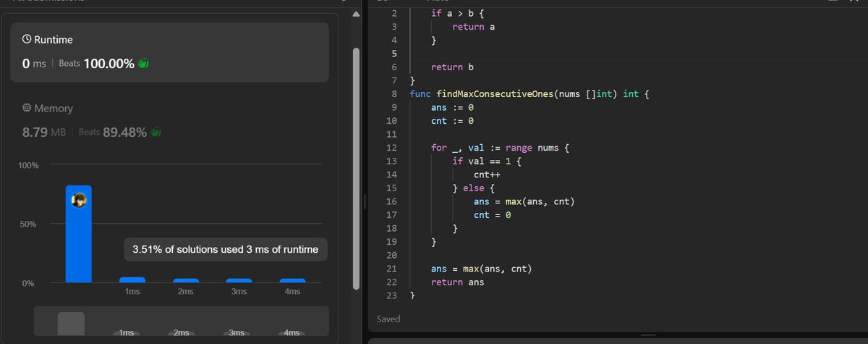Image resolution: width=868 pixels, height=344 pixels.
Task: Click the clock icon beside Runtime
Action: (x=27, y=40)
